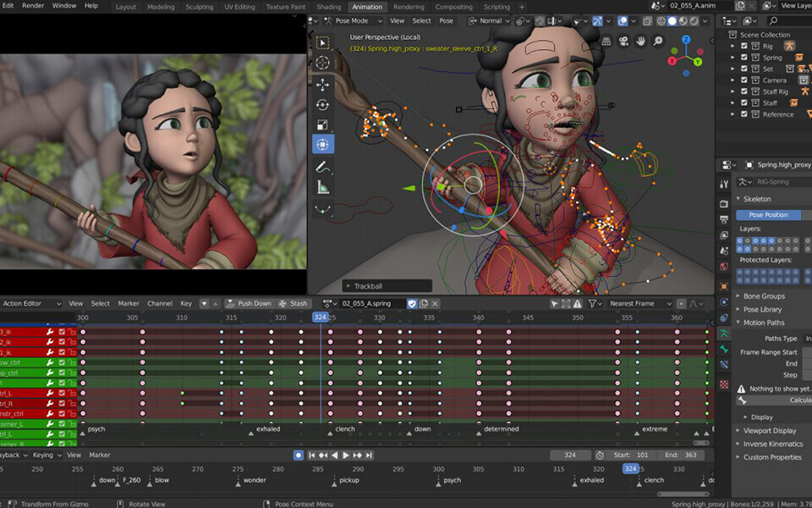The height and width of the screenshot is (508, 812).
Task: Open the Pose menu in viewport header
Action: [x=446, y=20]
